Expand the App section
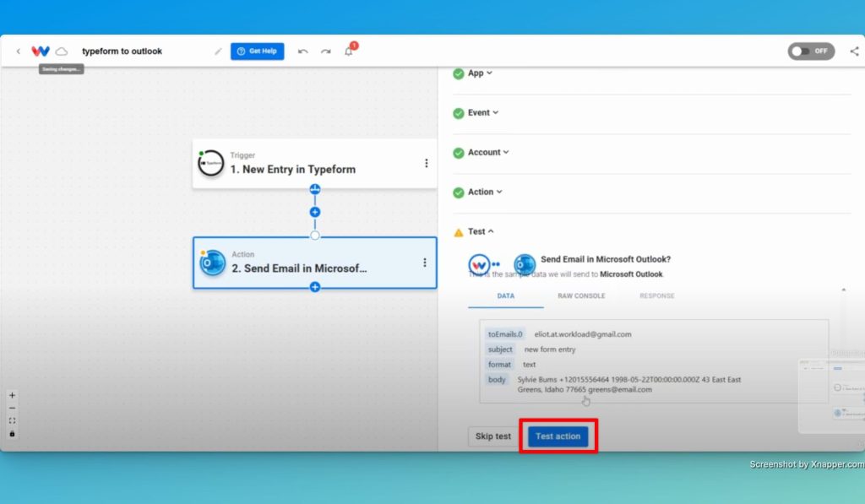Screen dimensions: 865x504 480,73
